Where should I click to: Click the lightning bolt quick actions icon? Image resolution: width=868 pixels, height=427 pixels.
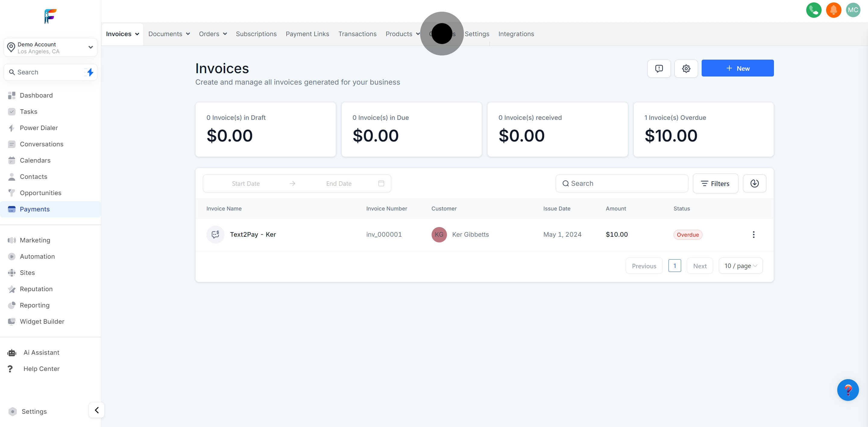pyautogui.click(x=90, y=72)
